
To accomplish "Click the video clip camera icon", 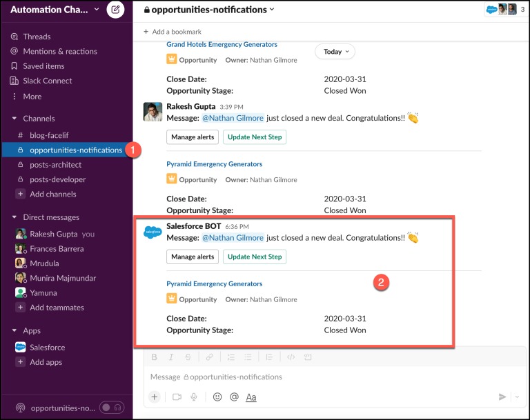I will (x=177, y=397).
